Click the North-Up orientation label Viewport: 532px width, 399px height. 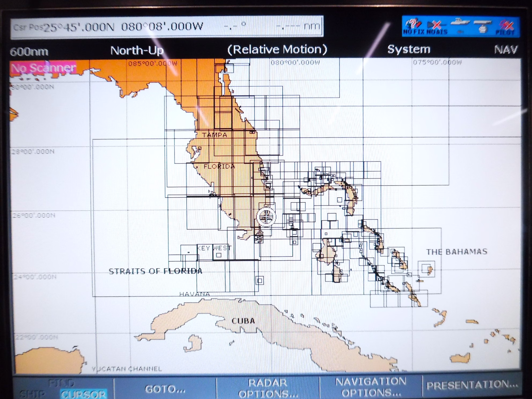[x=137, y=50]
